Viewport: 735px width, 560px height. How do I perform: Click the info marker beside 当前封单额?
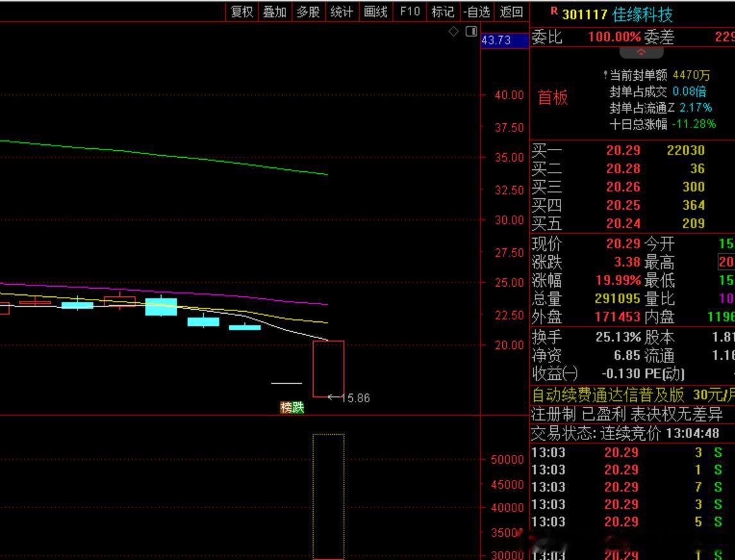pyautogui.click(x=605, y=74)
